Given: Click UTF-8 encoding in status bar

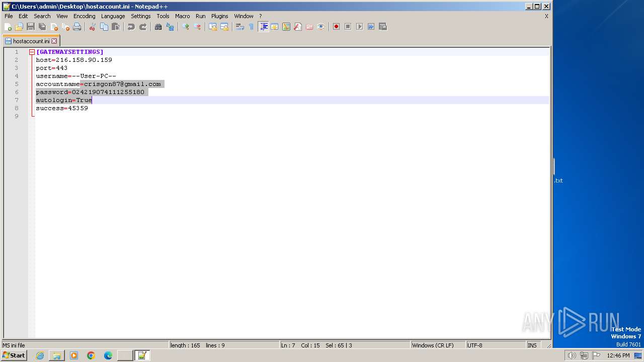Looking at the screenshot, I should (475, 345).
